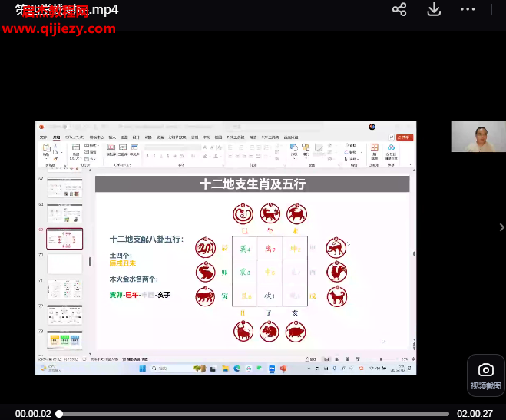The image size is (506, 420).
Task: Click the presenter webcam thumbnail
Action: (x=478, y=136)
